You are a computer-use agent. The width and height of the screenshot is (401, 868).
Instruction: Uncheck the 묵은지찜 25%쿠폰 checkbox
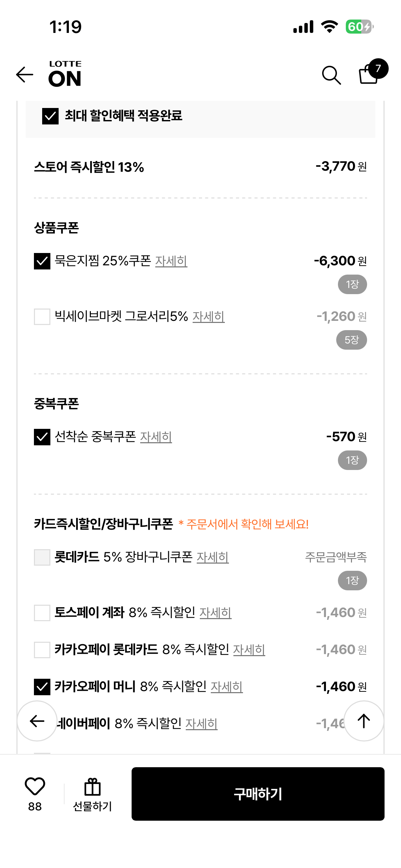[x=42, y=261]
